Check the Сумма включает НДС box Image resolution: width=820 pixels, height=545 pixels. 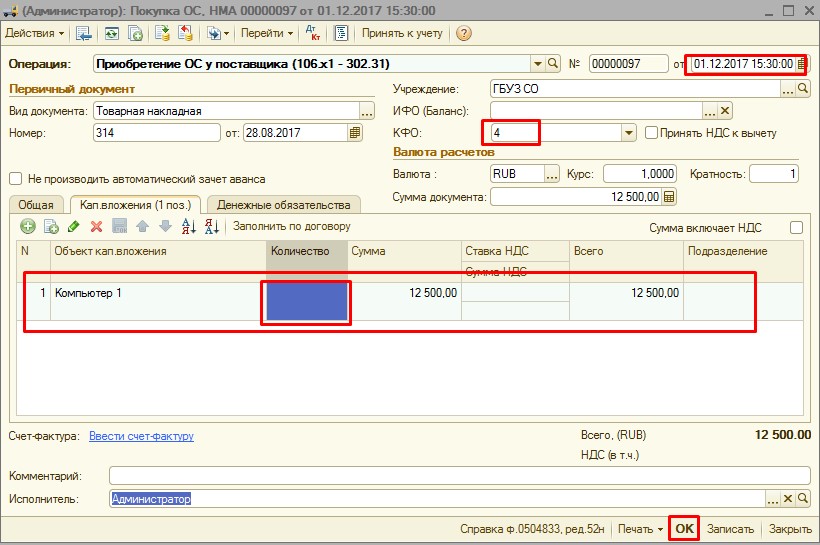coord(796,227)
